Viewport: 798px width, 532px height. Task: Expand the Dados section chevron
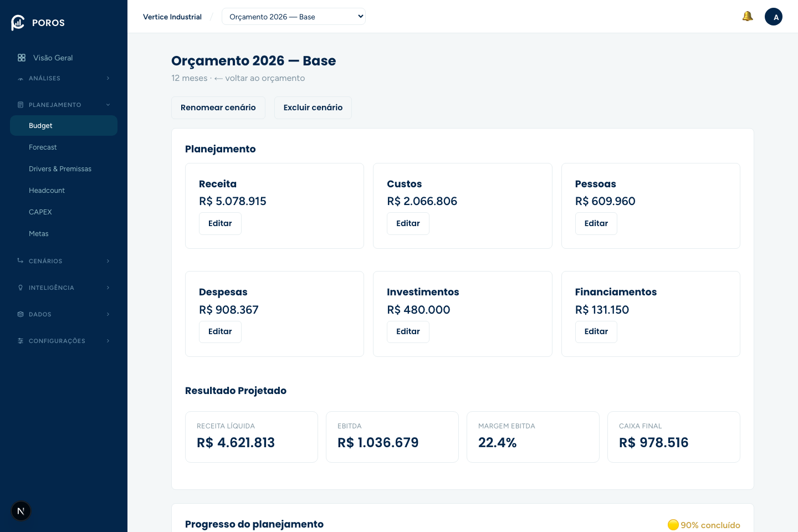[x=108, y=314]
